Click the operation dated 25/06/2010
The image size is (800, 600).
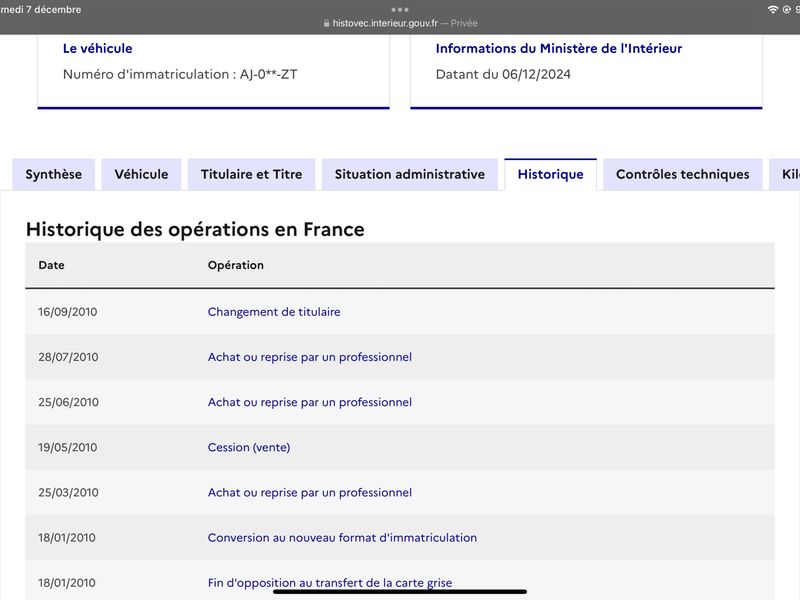tap(310, 402)
